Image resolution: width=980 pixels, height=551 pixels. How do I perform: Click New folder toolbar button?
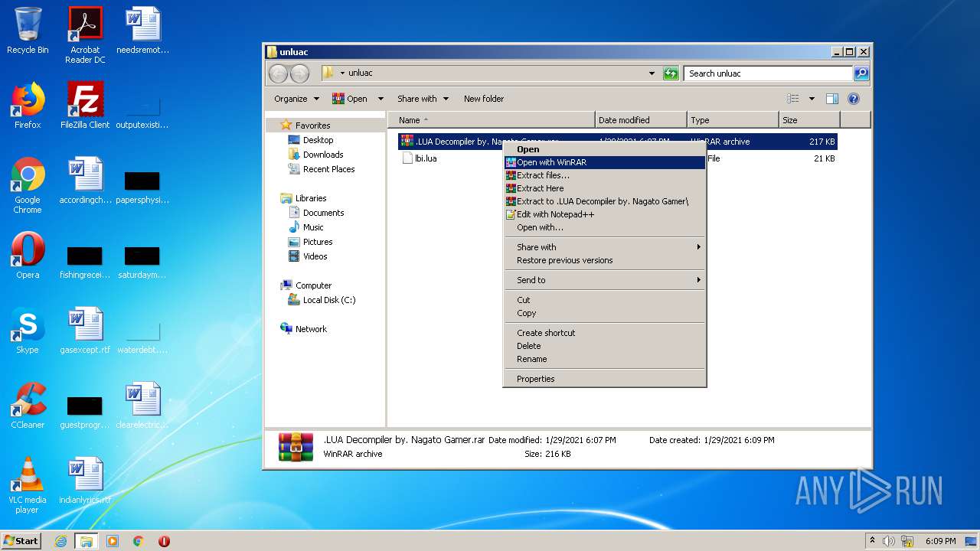[x=484, y=99]
